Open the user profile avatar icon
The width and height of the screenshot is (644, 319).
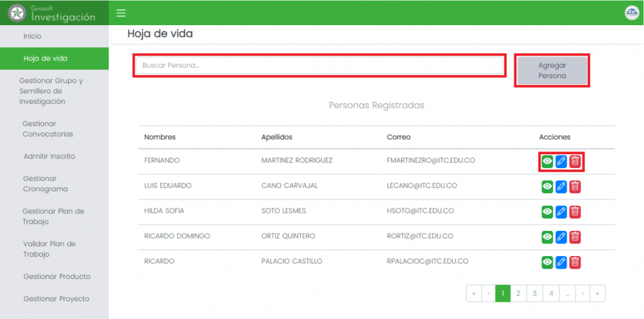tap(631, 13)
